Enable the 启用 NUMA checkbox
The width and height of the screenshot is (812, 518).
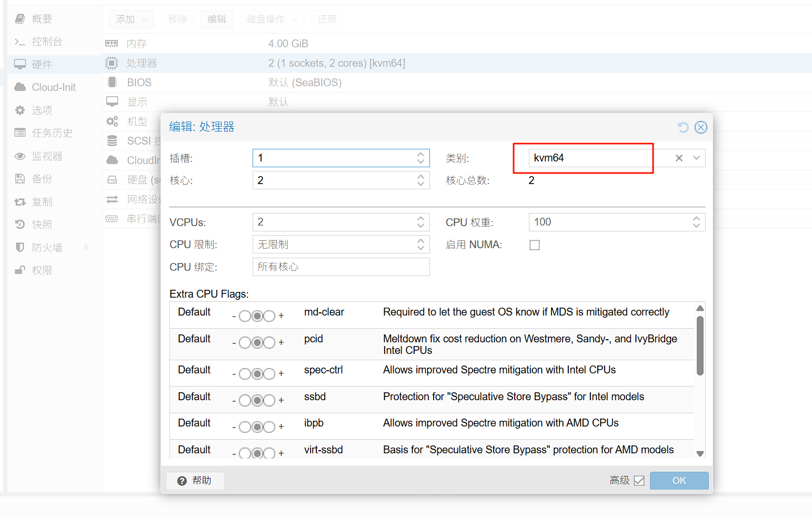[535, 245]
